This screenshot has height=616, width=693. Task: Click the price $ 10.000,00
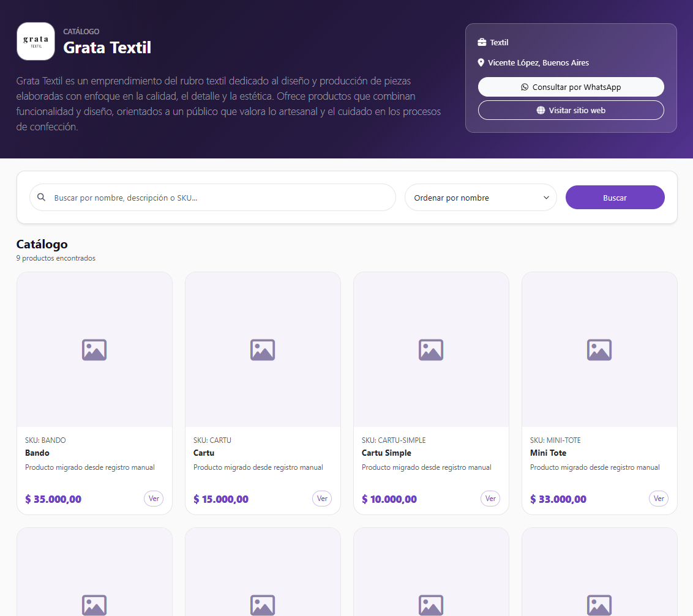pos(389,499)
